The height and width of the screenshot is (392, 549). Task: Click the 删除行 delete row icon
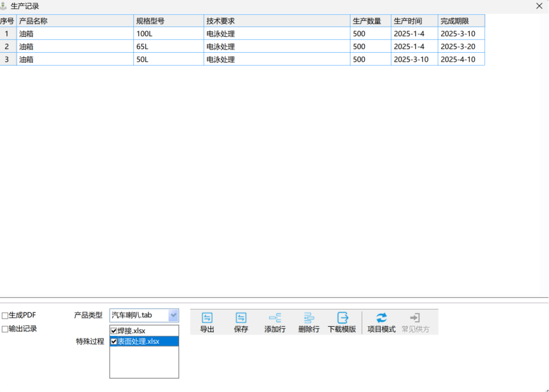click(309, 318)
